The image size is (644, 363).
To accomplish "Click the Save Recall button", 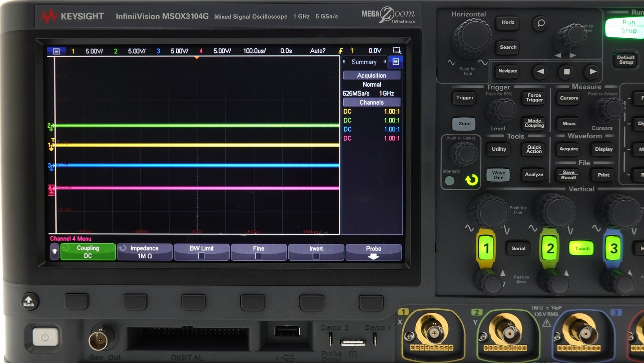I will (x=568, y=175).
